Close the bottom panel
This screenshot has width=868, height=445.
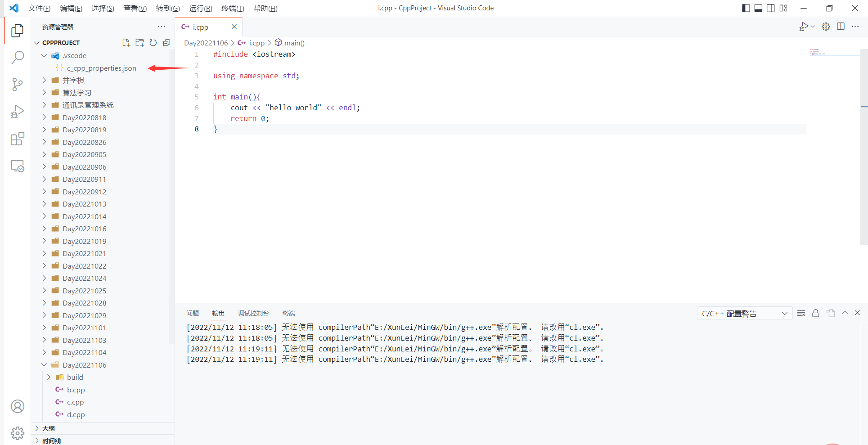(857, 313)
